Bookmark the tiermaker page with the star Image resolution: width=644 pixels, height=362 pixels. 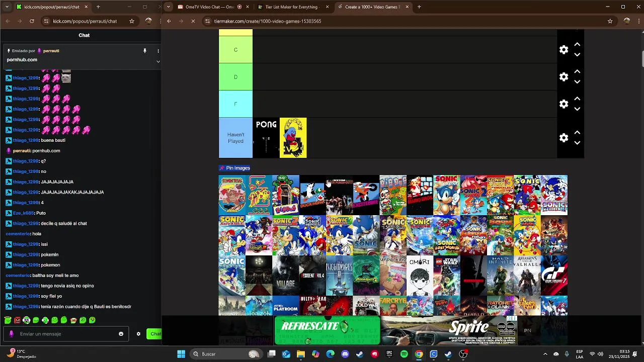coord(610,21)
